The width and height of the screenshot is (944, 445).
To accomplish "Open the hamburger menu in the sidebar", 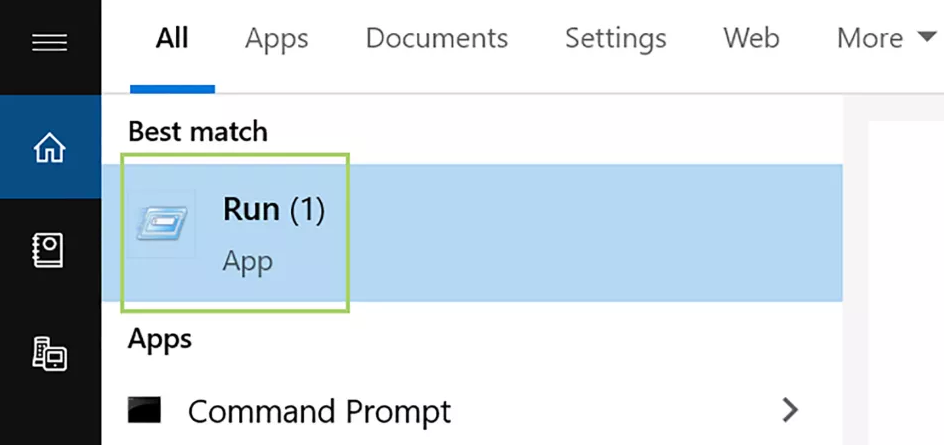I will click(49, 42).
